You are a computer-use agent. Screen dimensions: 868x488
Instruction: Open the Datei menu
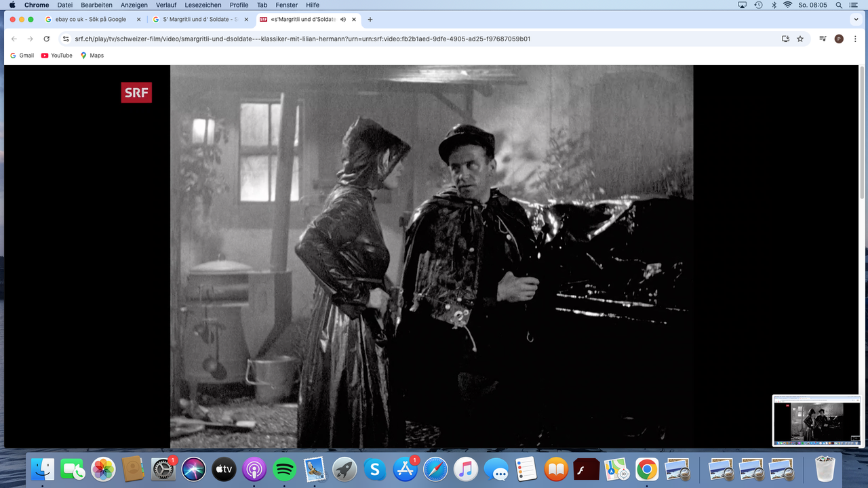point(65,5)
